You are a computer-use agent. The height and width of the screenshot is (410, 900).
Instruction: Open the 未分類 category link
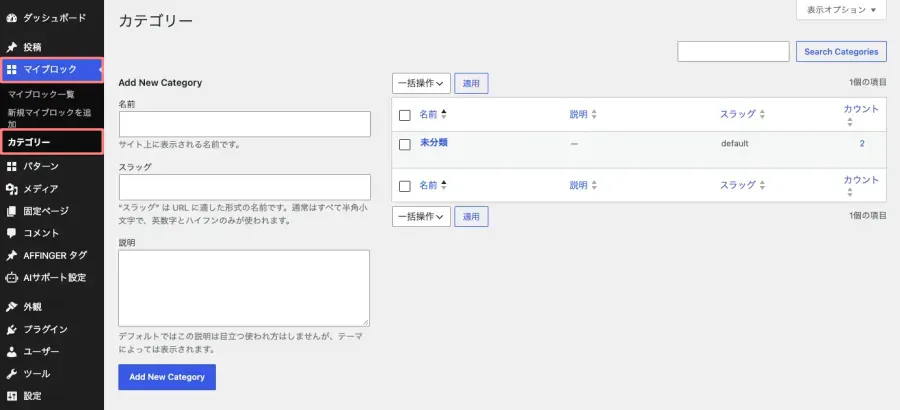coord(434,142)
